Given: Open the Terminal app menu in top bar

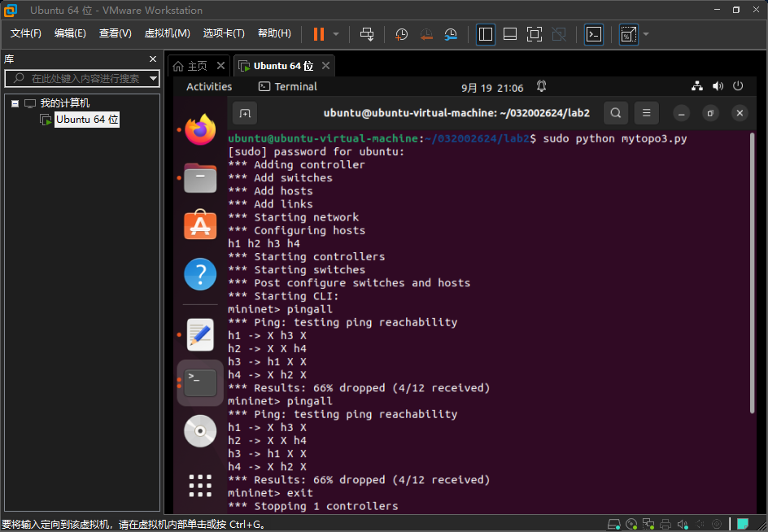Looking at the screenshot, I should (288, 87).
